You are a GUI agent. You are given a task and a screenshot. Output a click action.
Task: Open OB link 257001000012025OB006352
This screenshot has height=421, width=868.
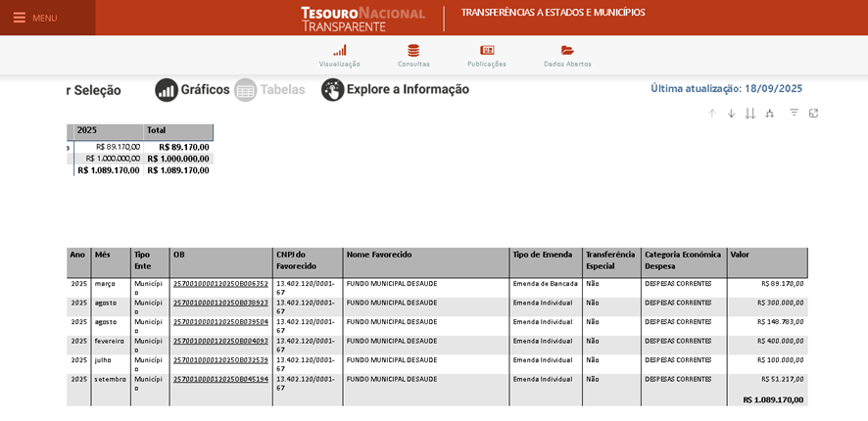[x=220, y=284]
